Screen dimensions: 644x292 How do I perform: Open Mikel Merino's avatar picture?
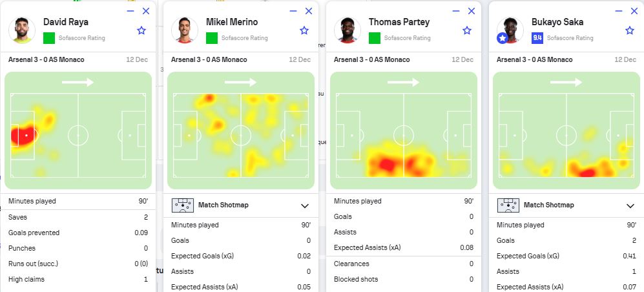click(184, 30)
